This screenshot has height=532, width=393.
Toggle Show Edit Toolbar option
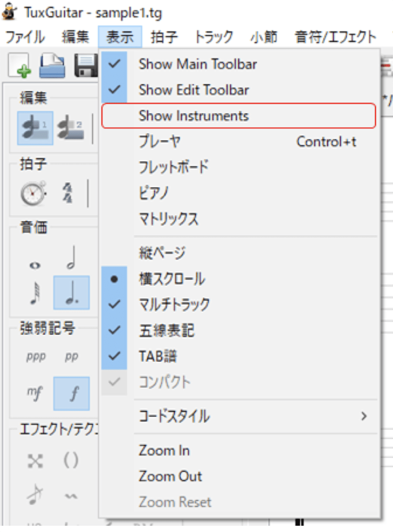239,90
